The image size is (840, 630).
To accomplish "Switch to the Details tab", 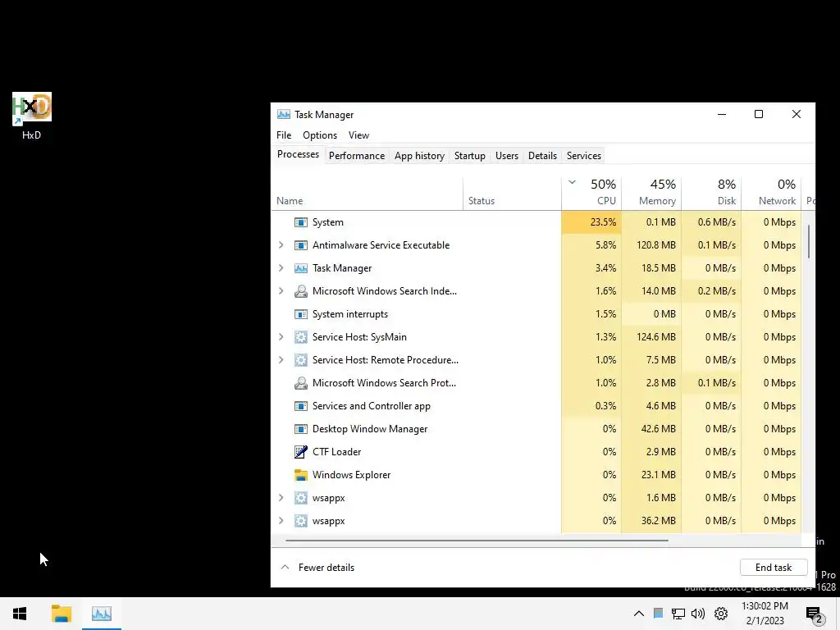I will pyautogui.click(x=542, y=156).
